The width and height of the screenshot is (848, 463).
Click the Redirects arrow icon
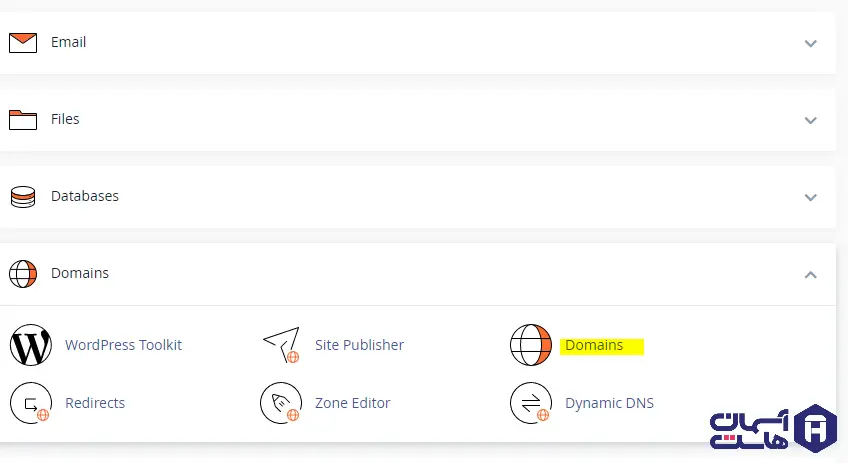pyautogui.click(x=31, y=403)
